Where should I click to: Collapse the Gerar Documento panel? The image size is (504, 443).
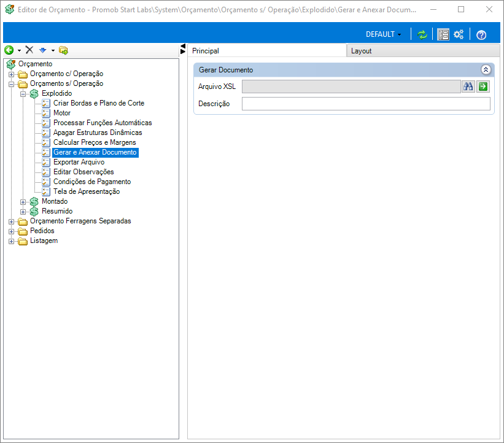click(486, 70)
